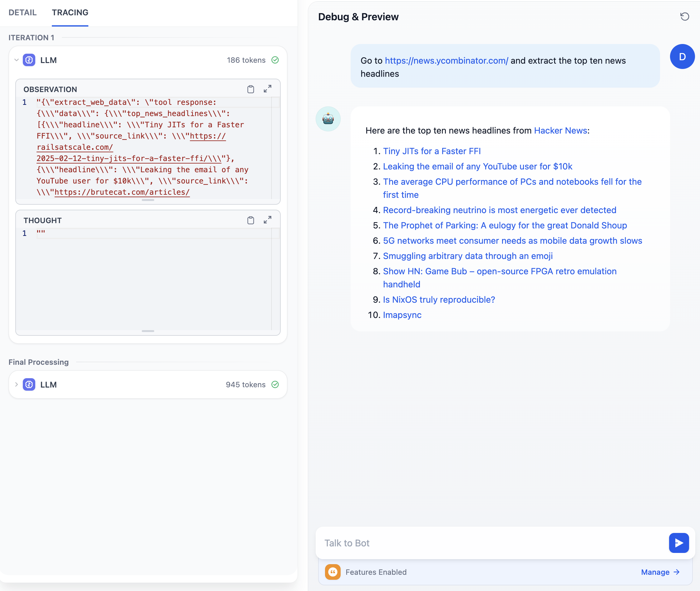Collapse the Iteration 1 LLM section
700x591 pixels.
coord(17,60)
